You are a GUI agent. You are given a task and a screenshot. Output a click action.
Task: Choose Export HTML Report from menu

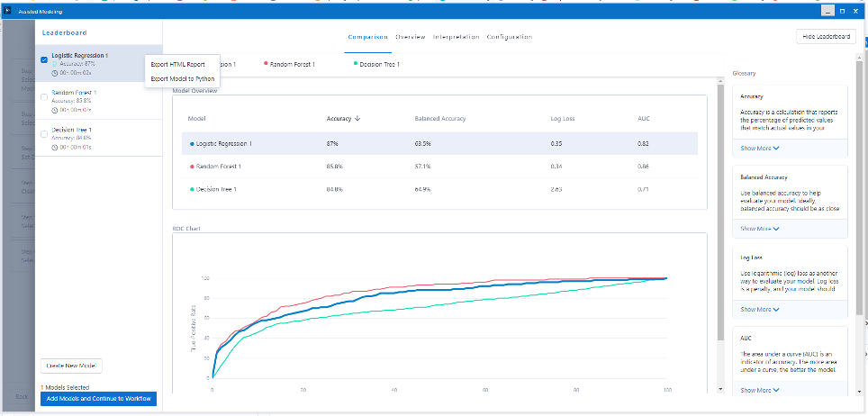(x=178, y=64)
